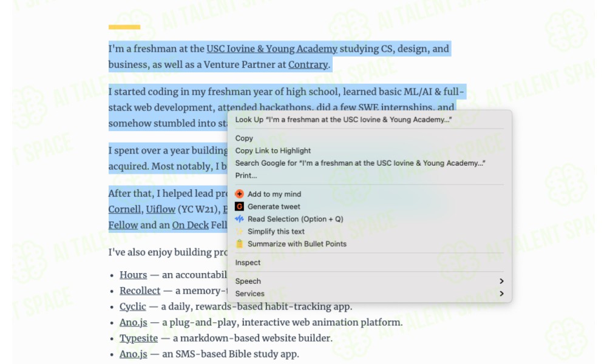Open the Contrary link

coord(308,64)
